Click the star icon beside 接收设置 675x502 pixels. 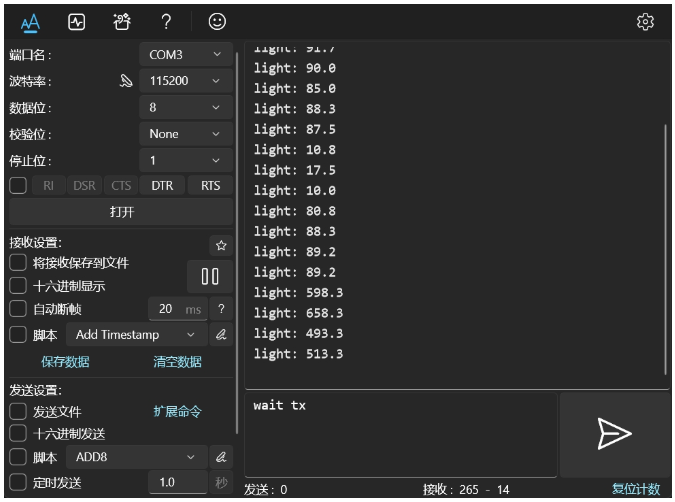pyautogui.click(x=221, y=245)
